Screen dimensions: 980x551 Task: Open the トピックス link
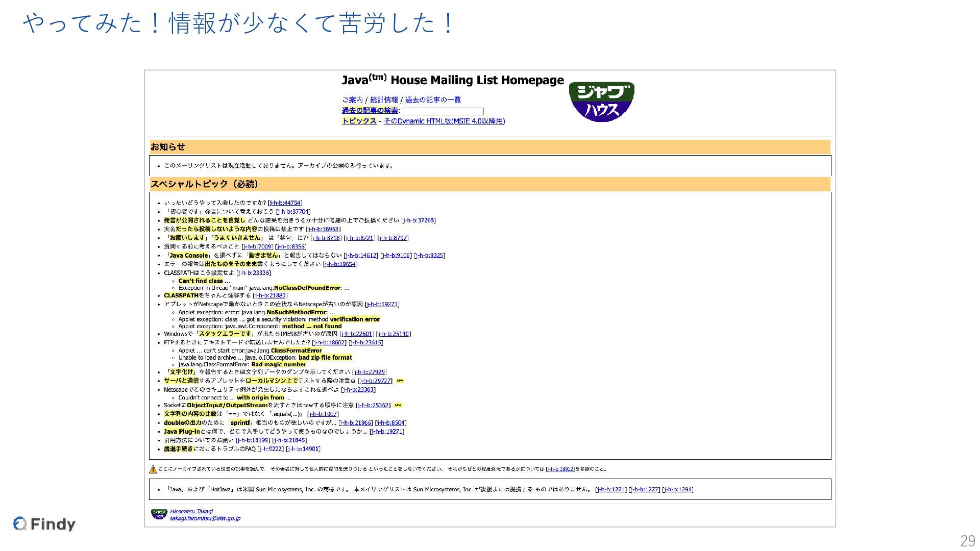click(359, 121)
